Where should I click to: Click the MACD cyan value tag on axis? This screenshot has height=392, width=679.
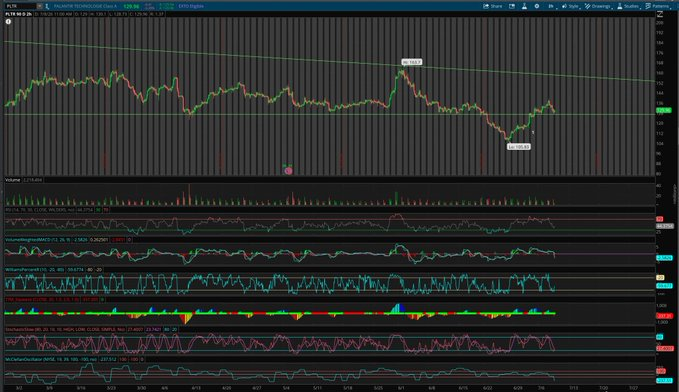[x=664, y=258]
